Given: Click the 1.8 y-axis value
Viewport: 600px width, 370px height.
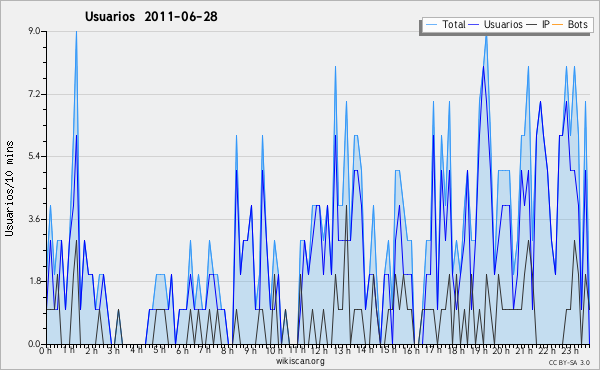Looking at the screenshot, I should point(34,281).
